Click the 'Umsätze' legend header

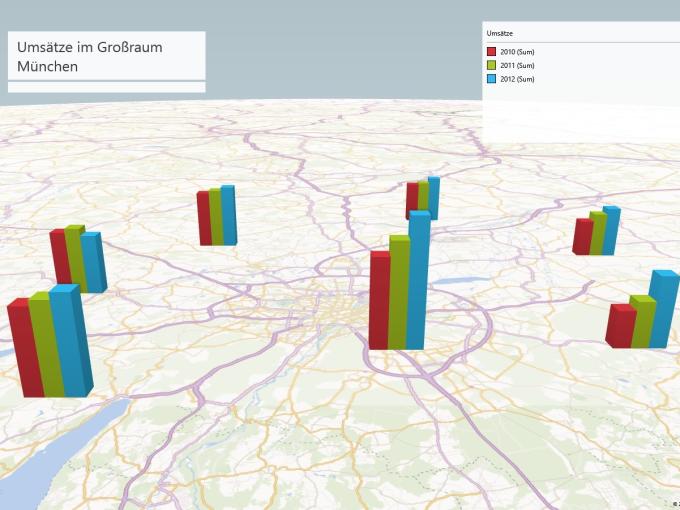tap(500, 33)
